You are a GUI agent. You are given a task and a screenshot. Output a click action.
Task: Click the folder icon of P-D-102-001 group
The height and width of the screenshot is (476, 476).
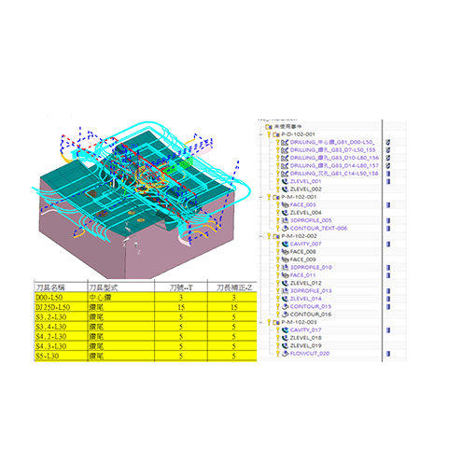coord(276,134)
